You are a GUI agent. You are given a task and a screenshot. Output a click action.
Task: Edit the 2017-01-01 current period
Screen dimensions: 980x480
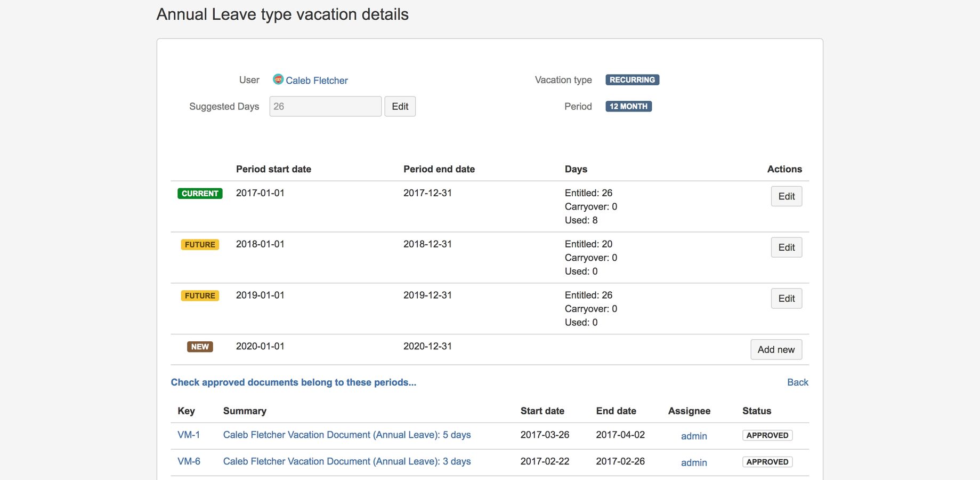click(786, 196)
